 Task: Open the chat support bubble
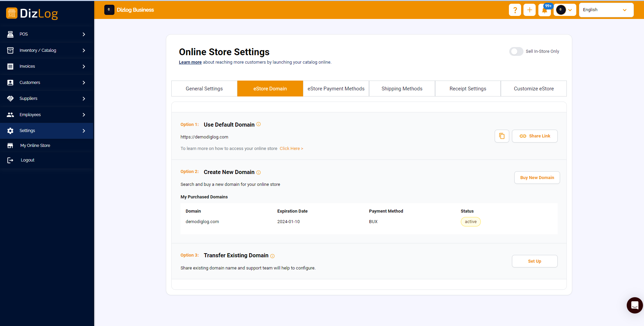635,305
